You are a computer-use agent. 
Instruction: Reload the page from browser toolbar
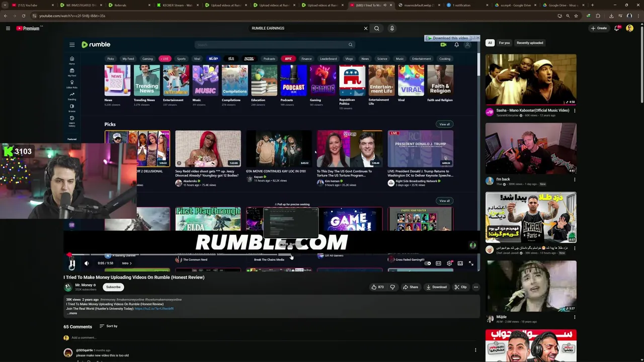click(24, 16)
